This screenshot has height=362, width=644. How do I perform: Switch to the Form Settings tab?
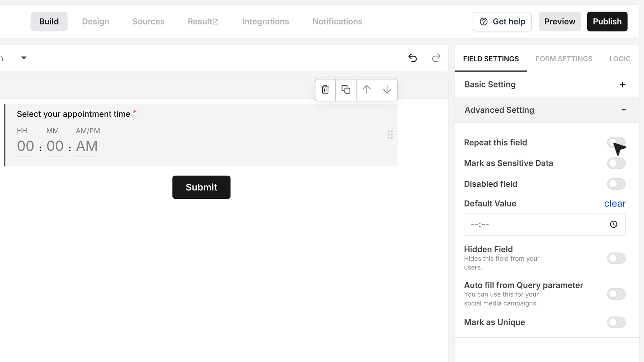(564, 59)
